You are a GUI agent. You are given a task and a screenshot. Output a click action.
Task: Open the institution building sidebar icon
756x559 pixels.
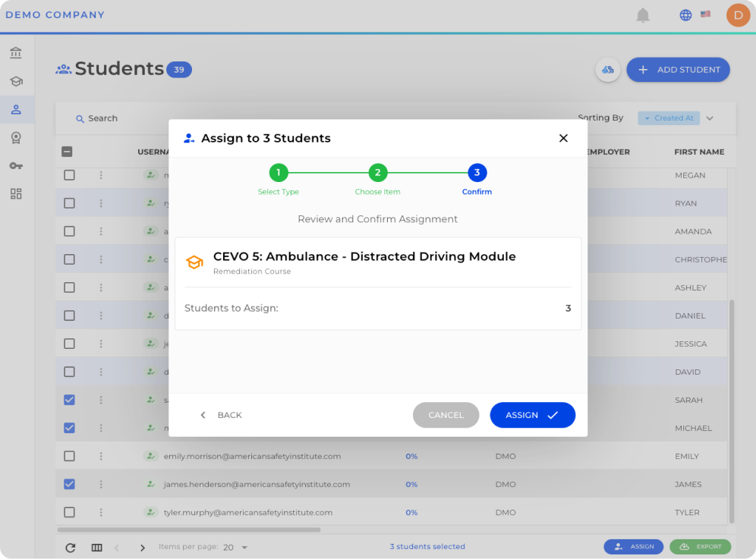pyautogui.click(x=16, y=52)
